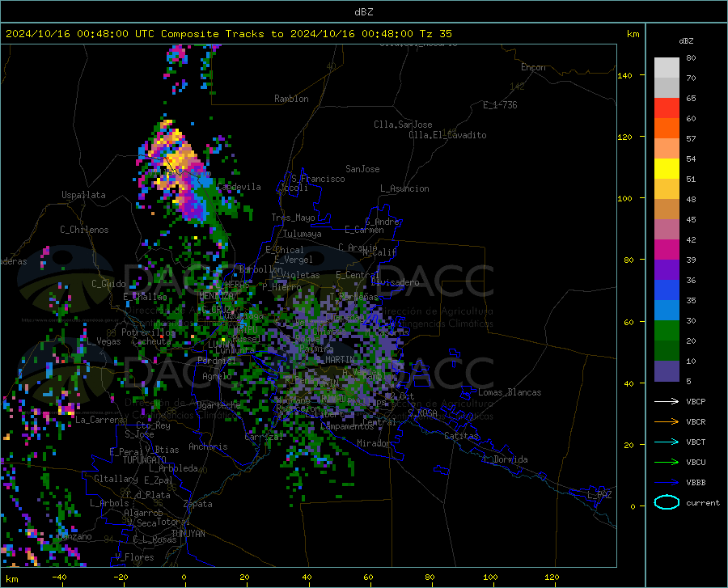Click the km unit label at the bottom left
Image resolution: width=728 pixels, height=588 pixels.
point(11,579)
